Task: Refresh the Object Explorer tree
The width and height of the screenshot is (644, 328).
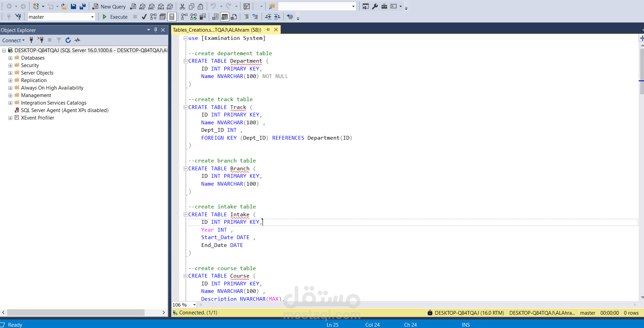Action: (x=68, y=40)
